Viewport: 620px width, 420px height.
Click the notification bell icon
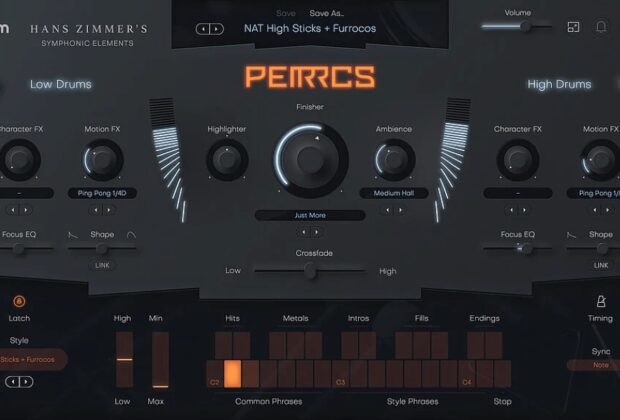[x=601, y=27]
